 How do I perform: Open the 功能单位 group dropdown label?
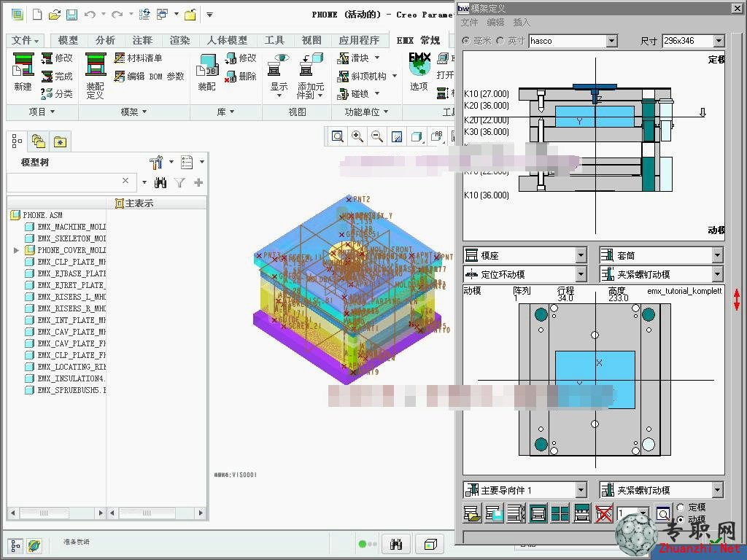(x=366, y=112)
